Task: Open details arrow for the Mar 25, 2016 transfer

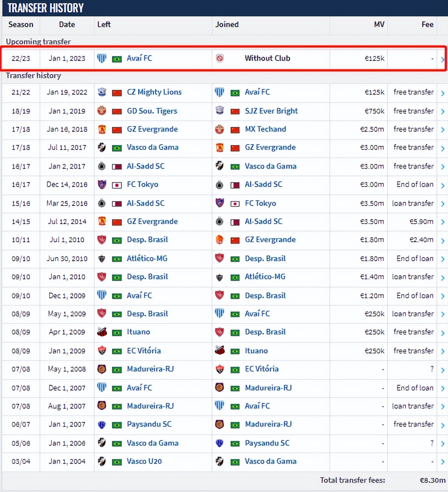Action: (x=442, y=204)
